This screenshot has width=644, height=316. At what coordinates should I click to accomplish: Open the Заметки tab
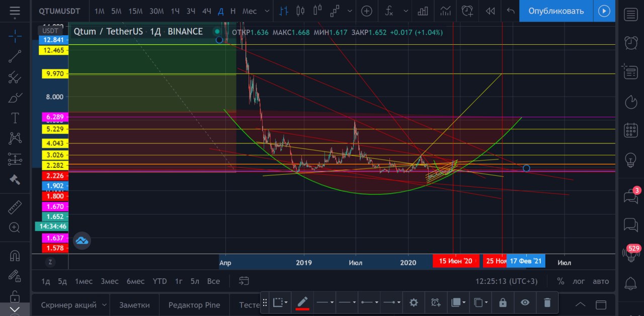coord(134,305)
